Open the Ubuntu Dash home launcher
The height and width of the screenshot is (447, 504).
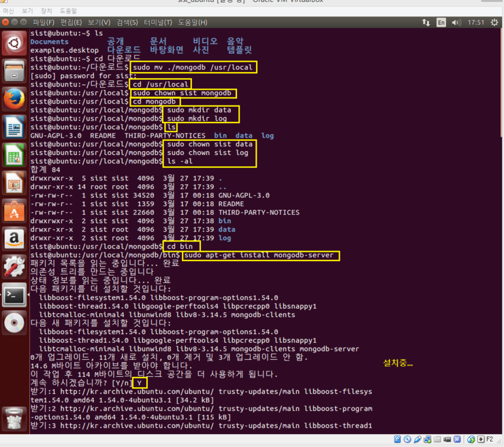[x=14, y=44]
